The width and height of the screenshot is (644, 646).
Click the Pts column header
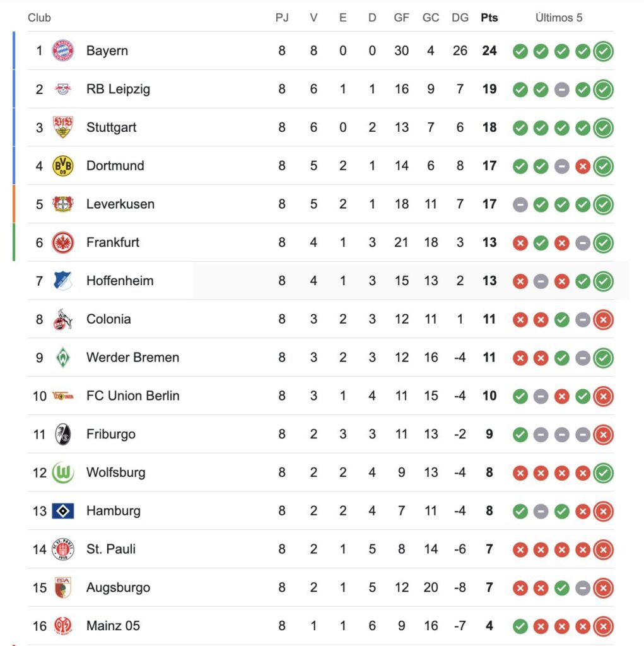489,18
